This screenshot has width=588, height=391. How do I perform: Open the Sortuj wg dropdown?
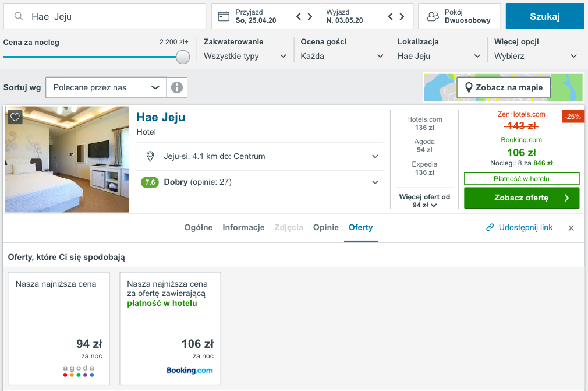106,87
